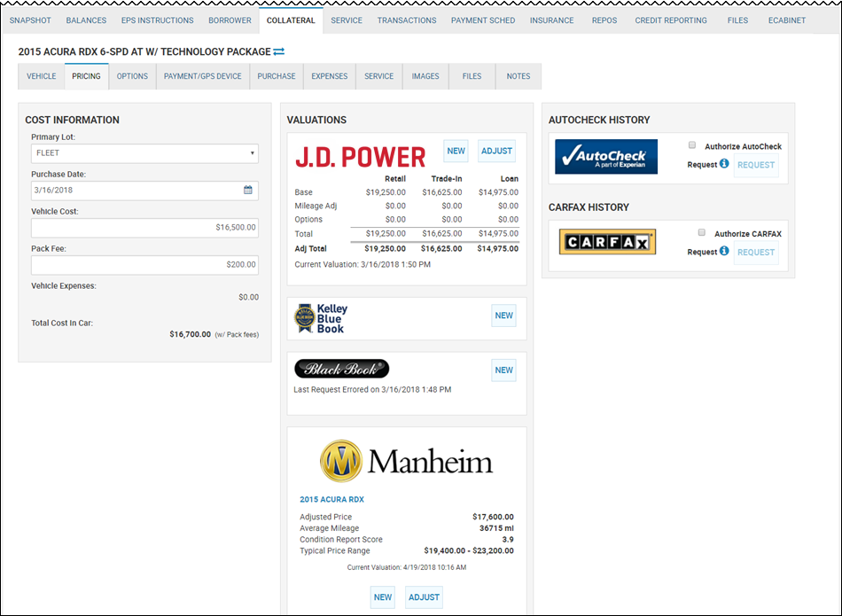Click ADJUST under Manheim valuation
Viewport: 842px width, 616px height.
(424, 597)
